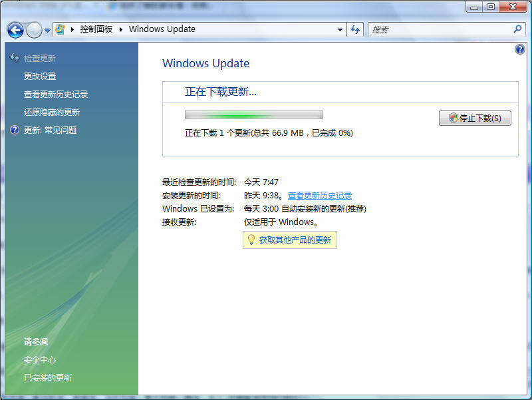
Task: Close the Windows Update window
Action: click(x=513, y=7)
